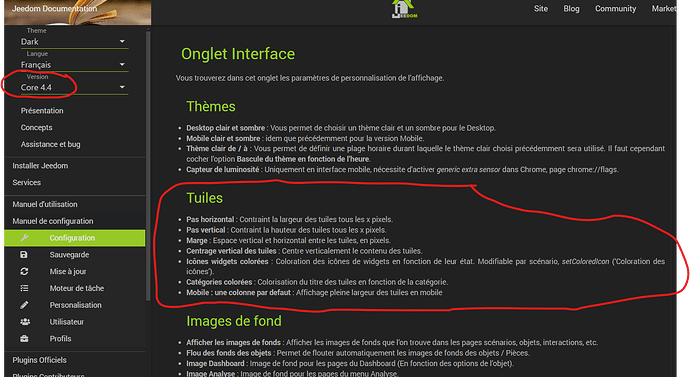Open the Market link in the top bar
This screenshot has width=690, height=377.
664,9
